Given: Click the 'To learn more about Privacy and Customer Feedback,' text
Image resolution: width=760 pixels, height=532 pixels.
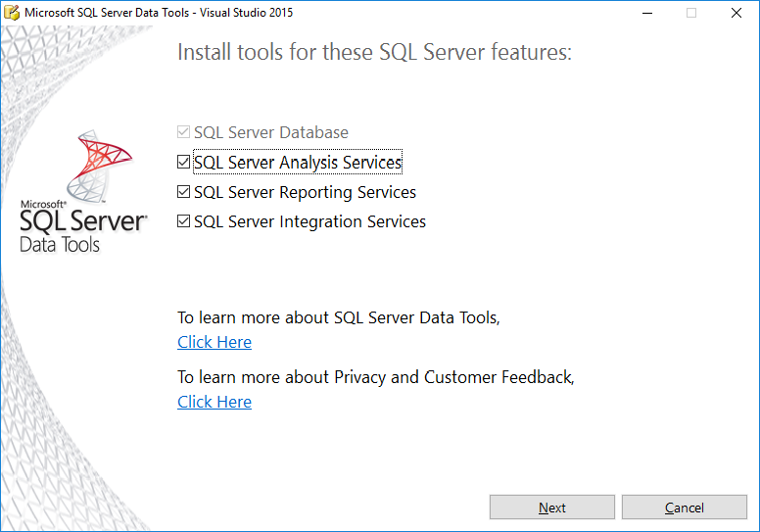Looking at the screenshot, I should 376,377.
